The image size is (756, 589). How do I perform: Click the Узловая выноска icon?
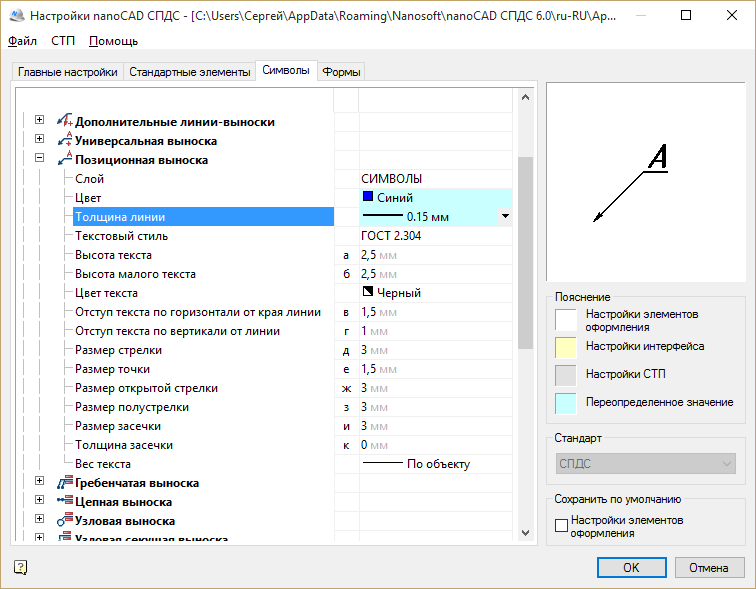pos(65,520)
